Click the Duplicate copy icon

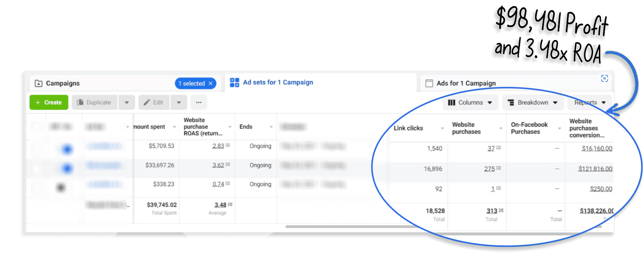tap(80, 102)
